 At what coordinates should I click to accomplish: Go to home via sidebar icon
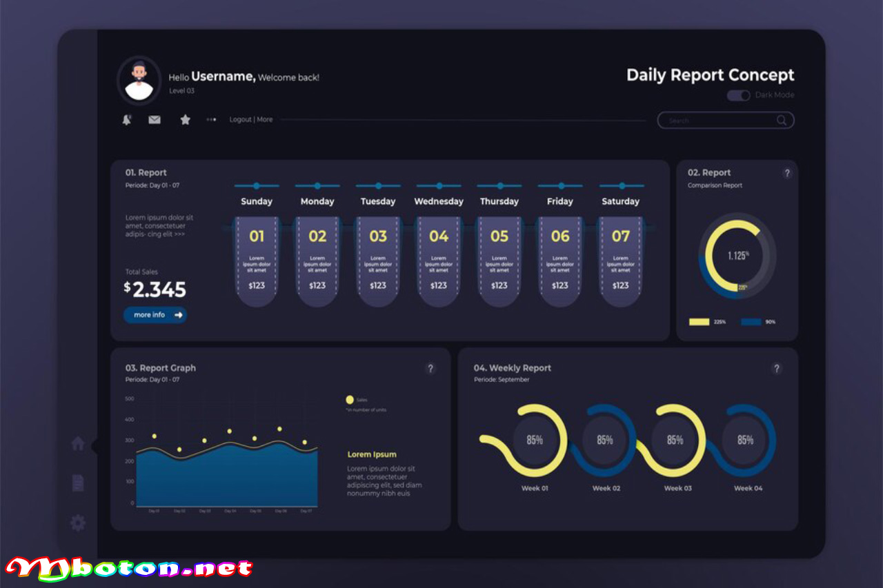point(78,444)
